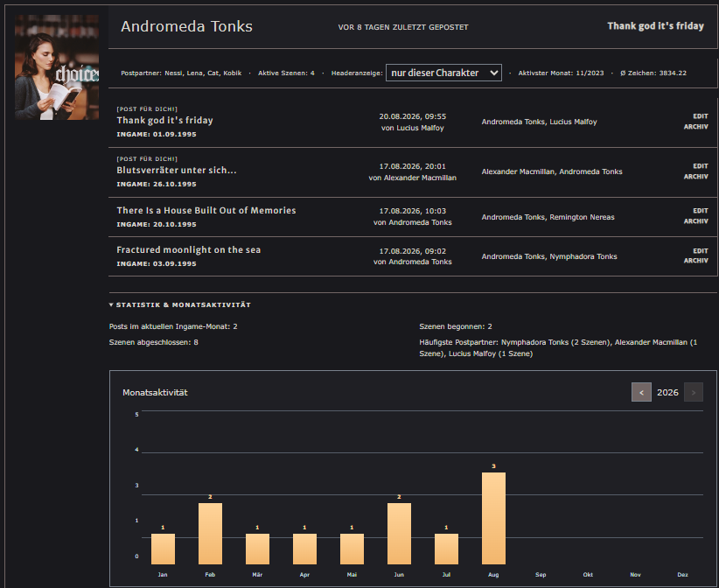Archive There Is a House scene
Screen dimensions: 719x588
tap(695, 221)
